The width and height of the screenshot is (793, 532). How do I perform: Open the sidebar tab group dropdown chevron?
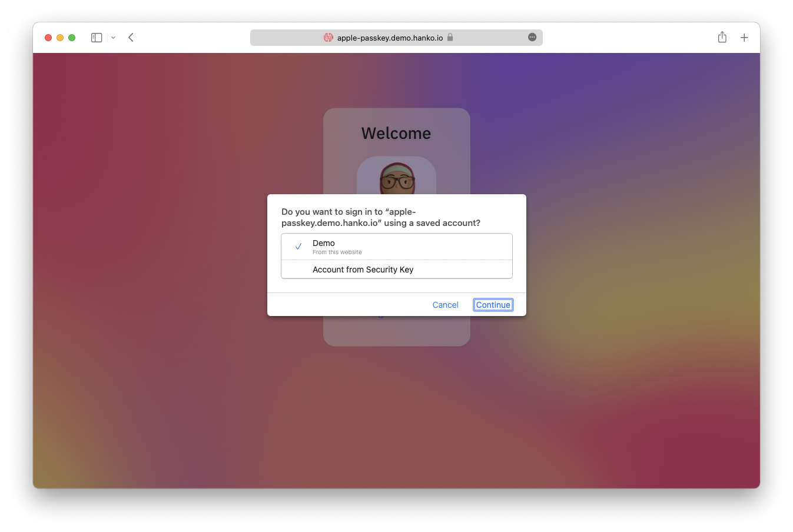click(x=113, y=38)
